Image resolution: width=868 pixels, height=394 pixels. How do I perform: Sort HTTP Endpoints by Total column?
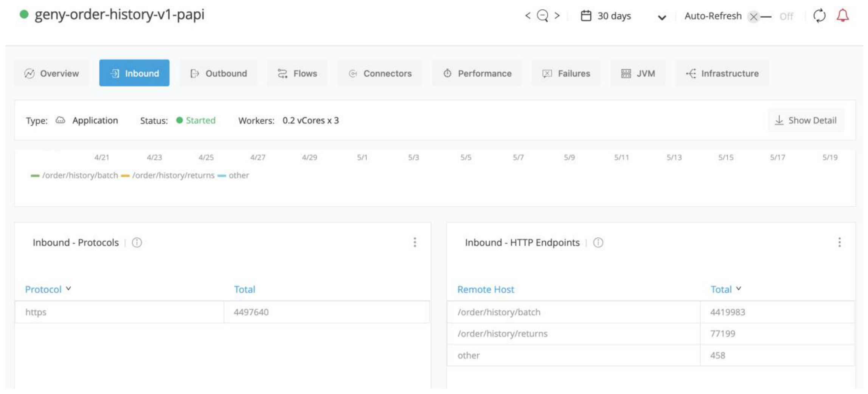tap(726, 289)
